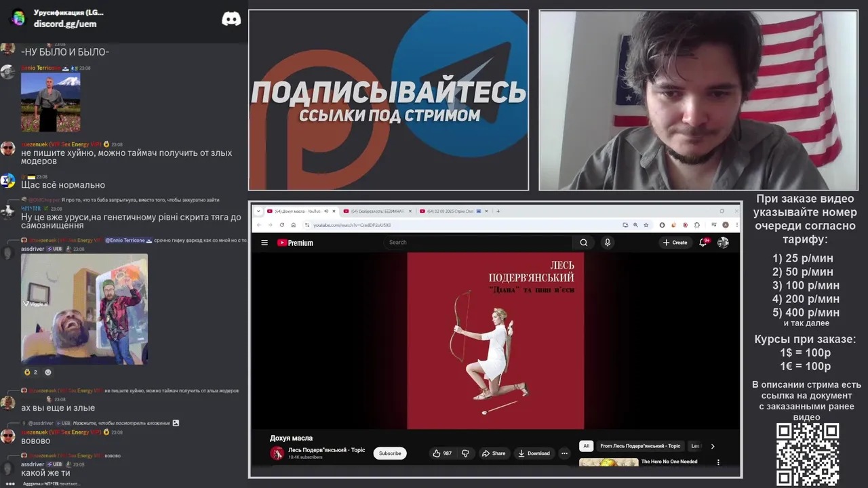Image resolution: width=868 pixels, height=488 pixels.
Task: Open options for The Hero No One Needed
Action: 718,462
